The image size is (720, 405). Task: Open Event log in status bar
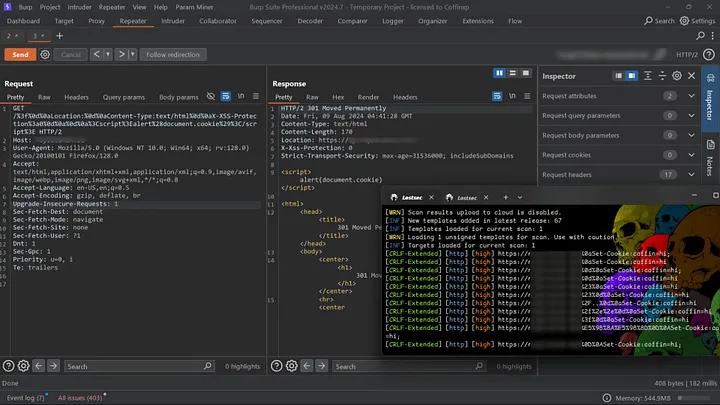click(x=26, y=398)
